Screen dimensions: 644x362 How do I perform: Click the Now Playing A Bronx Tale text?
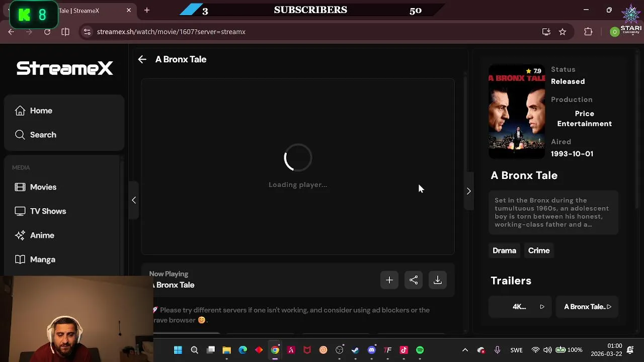point(172,280)
